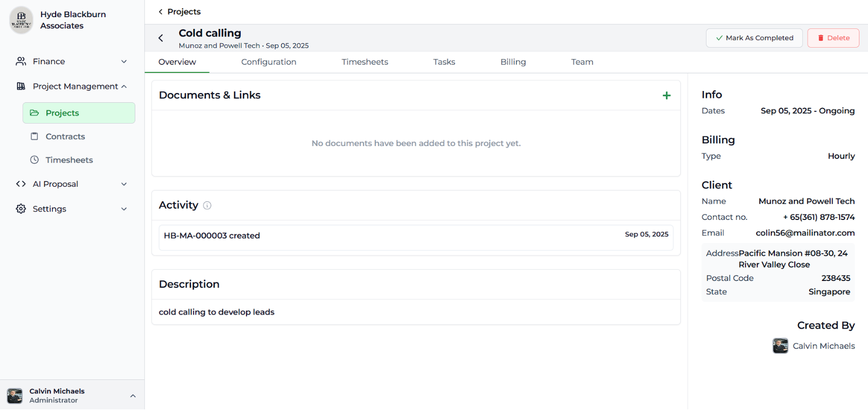Click the Hyde Blackburn Associates company name
Image resolution: width=868 pixels, height=411 pixels.
(73, 20)
